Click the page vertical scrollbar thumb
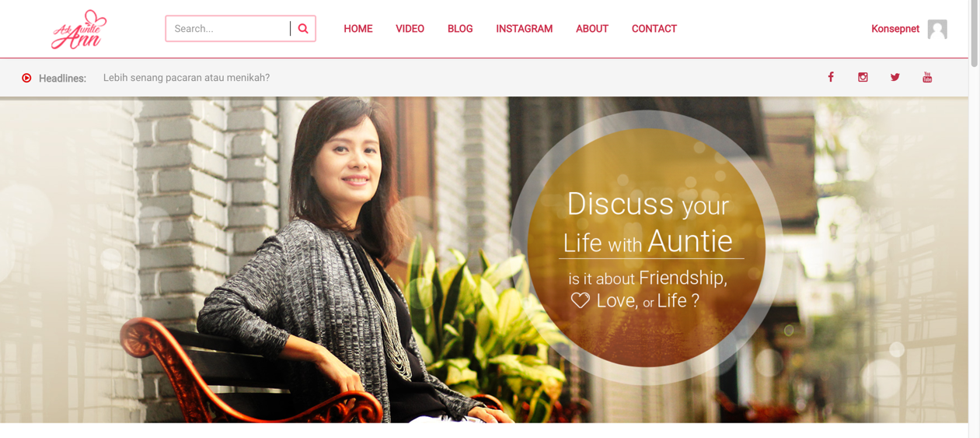 pos(975,33)
